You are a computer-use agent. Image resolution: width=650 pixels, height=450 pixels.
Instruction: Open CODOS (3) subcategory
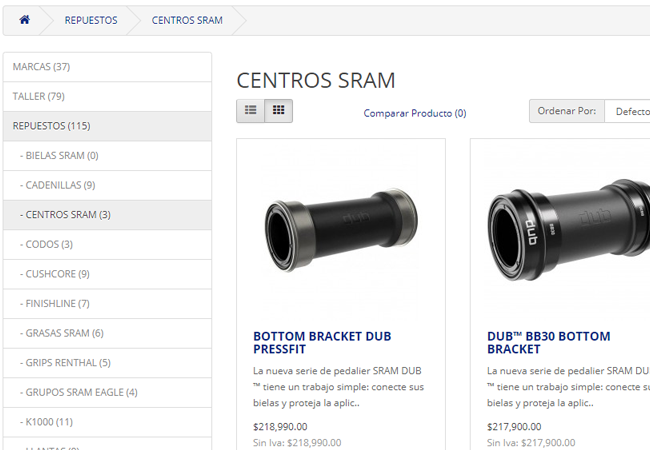pos(107,244)
